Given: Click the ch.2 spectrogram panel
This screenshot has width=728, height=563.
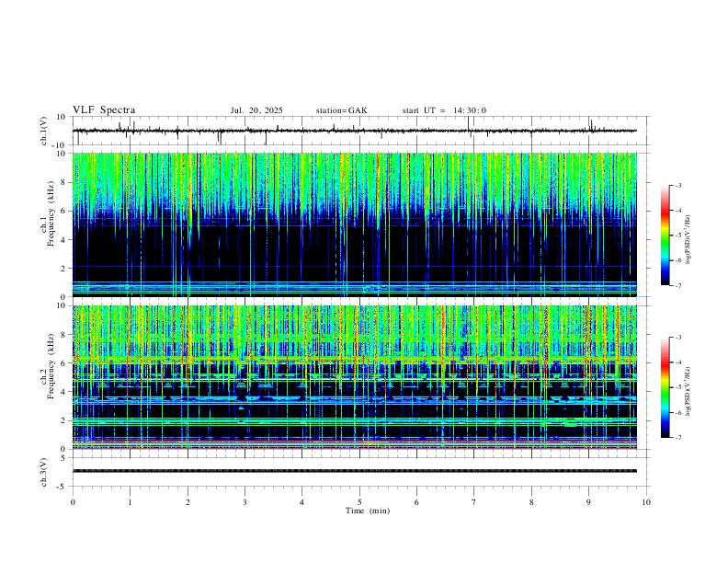Looking at the screenshot, I should [355, 377].
